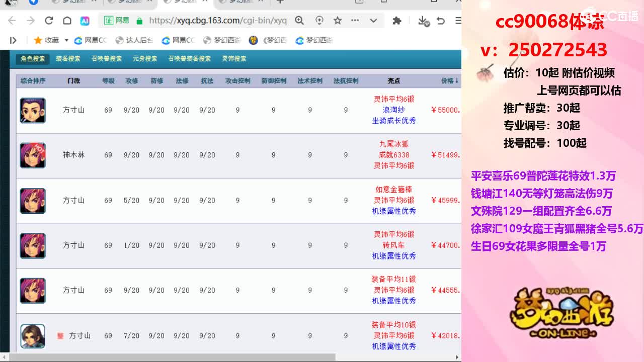Image resolution: width=644 pixels, height=362 pixels.
Task: Open avatar of 方寸山 row with 装备平均10锻
Action: tap(33, 336)
